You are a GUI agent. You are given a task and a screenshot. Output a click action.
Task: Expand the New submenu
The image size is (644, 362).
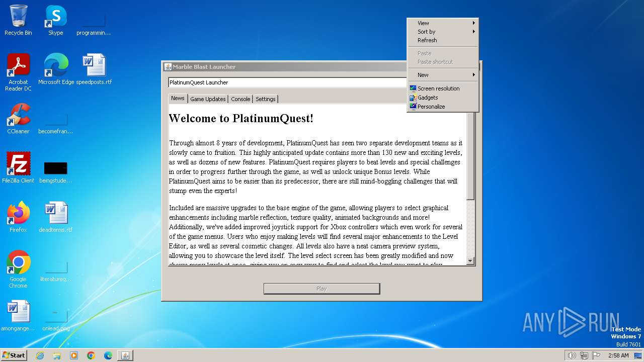[x=443, y=75]
